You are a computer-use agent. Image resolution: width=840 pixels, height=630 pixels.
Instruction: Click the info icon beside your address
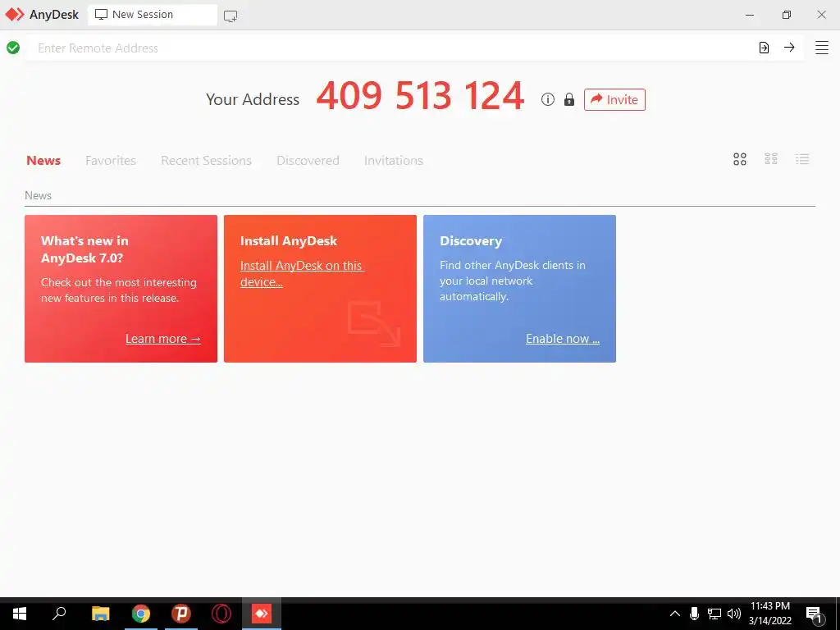(547, 99)
